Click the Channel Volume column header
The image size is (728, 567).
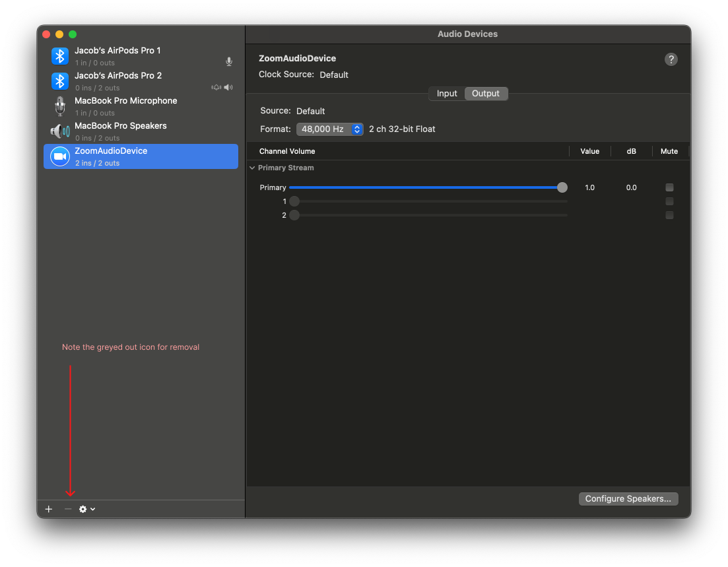(287, 151)
